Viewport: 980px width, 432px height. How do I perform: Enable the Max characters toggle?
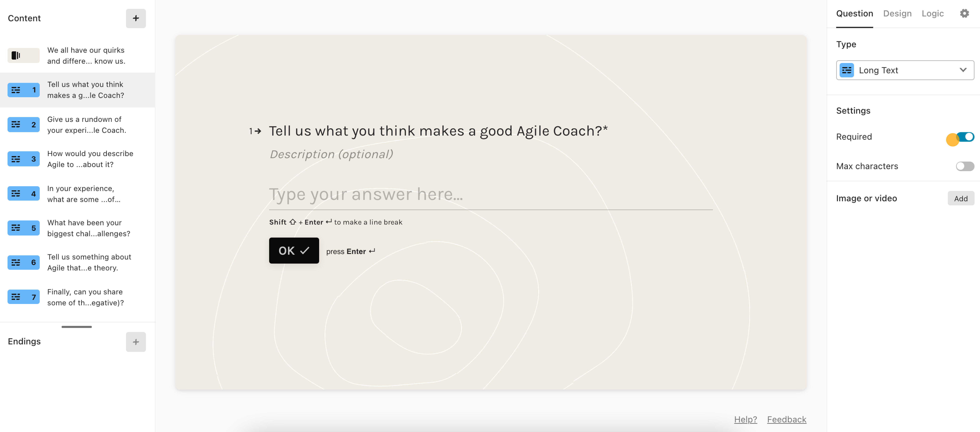pos(965,166)
